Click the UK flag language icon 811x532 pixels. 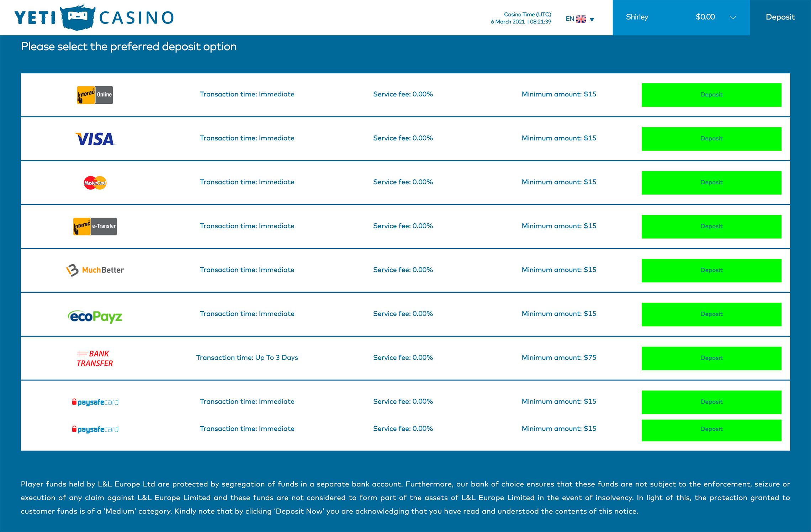(581, 19)
